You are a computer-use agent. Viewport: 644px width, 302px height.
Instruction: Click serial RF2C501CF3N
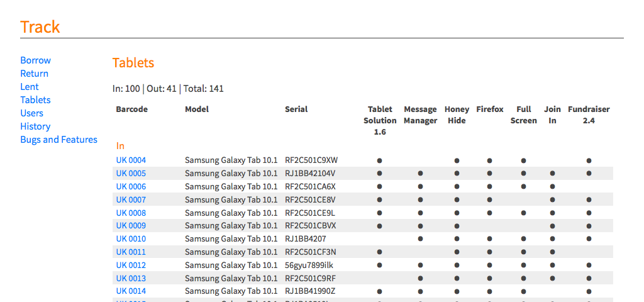[x=311, y=252]
